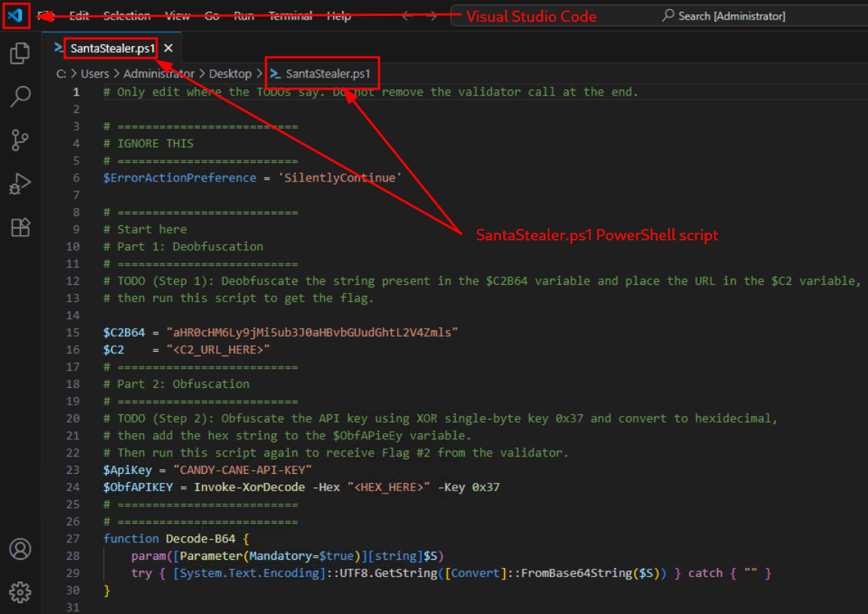Open the Explorer view in the Activity Bar

tap(20, 54)
